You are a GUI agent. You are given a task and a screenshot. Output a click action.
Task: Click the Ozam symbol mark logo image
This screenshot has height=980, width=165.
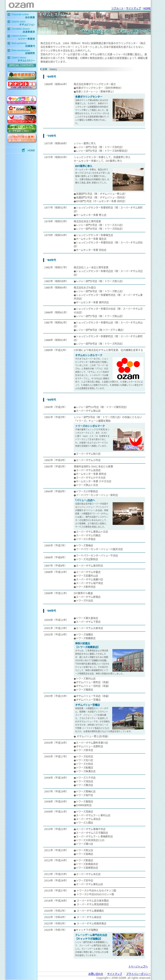coord(128,368)
